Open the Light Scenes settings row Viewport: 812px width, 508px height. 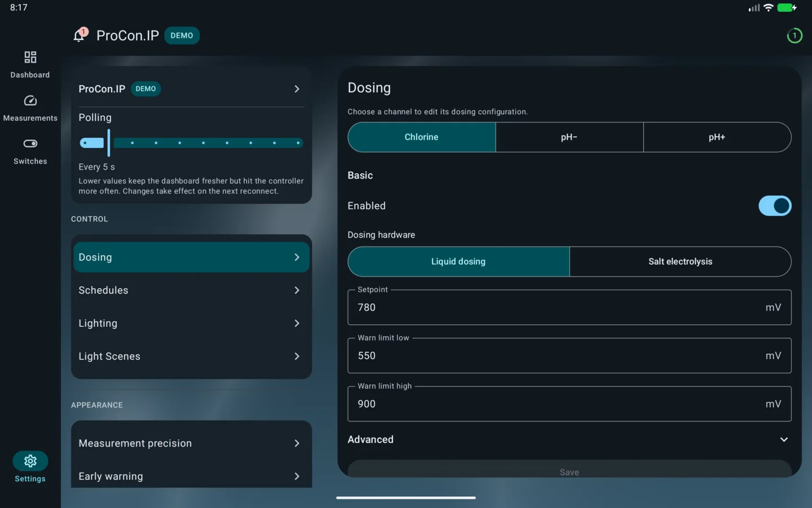(191, 356)
